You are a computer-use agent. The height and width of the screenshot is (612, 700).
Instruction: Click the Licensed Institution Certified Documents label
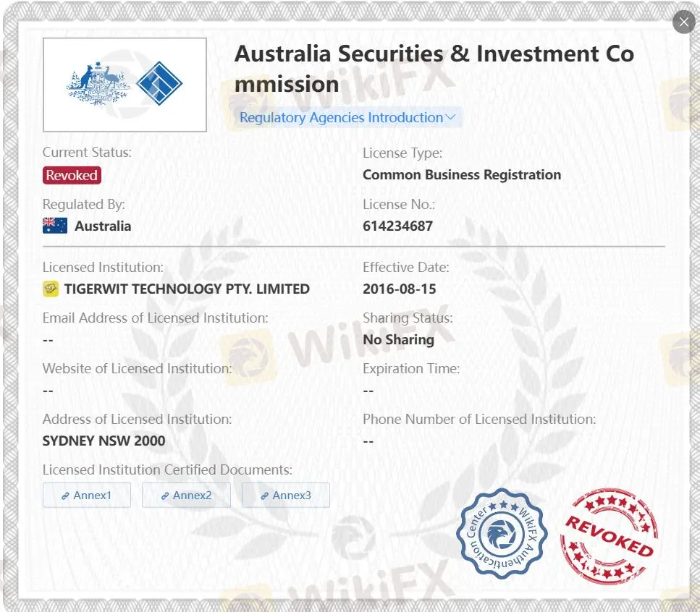(167, 469)
